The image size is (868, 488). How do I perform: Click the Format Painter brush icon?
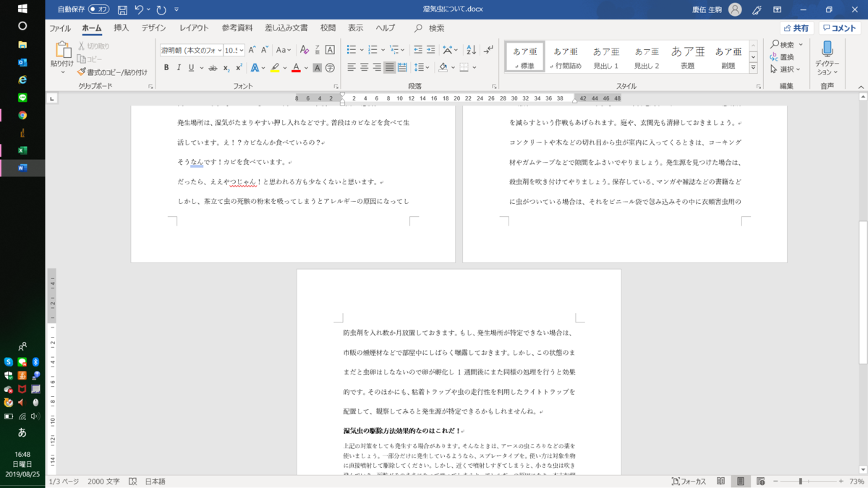pyautogui.click(x=82, y=72)
